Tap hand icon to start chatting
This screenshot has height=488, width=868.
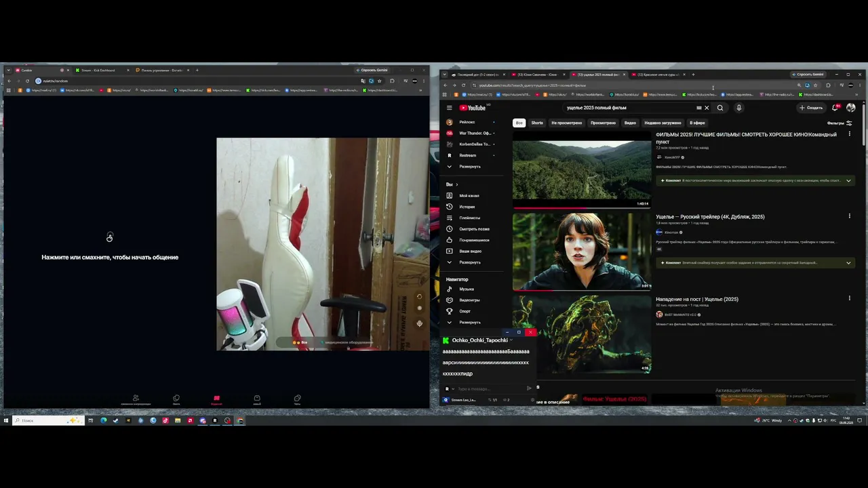(110, 237)
